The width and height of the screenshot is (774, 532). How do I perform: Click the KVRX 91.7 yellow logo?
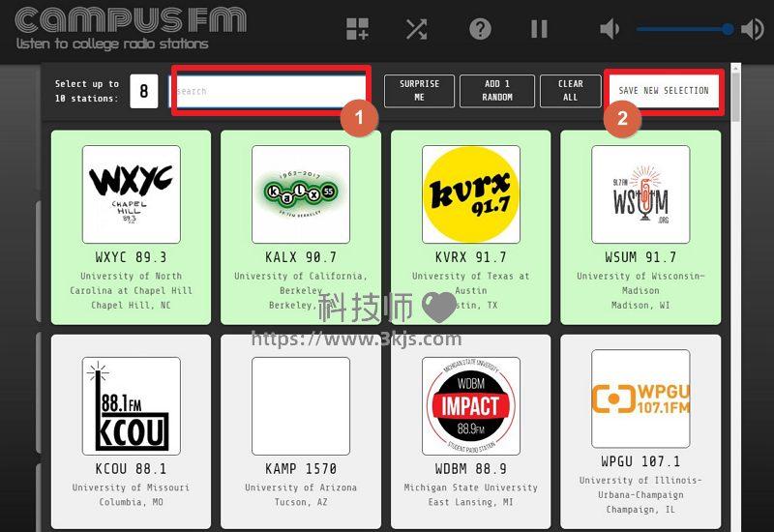coord(471,194)
